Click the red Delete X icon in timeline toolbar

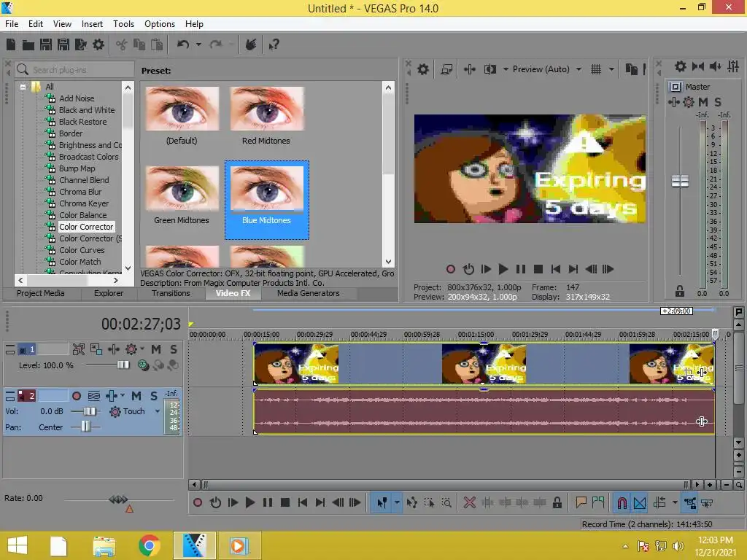pos(469,503)
